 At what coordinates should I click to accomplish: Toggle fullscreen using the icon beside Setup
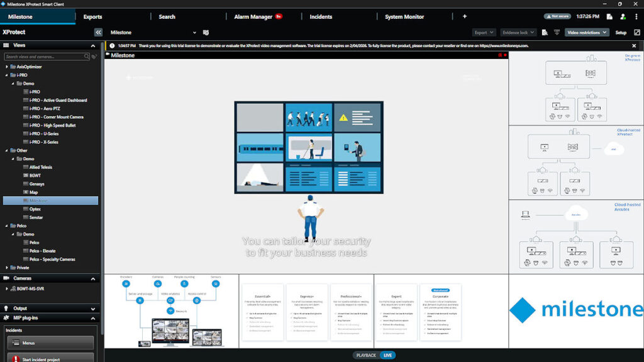click(637, 32)
